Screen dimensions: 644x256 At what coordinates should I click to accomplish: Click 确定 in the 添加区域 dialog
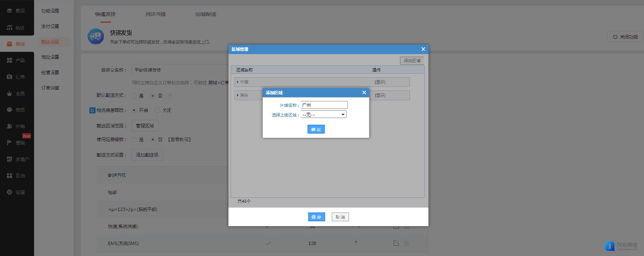tap(316, 129)
